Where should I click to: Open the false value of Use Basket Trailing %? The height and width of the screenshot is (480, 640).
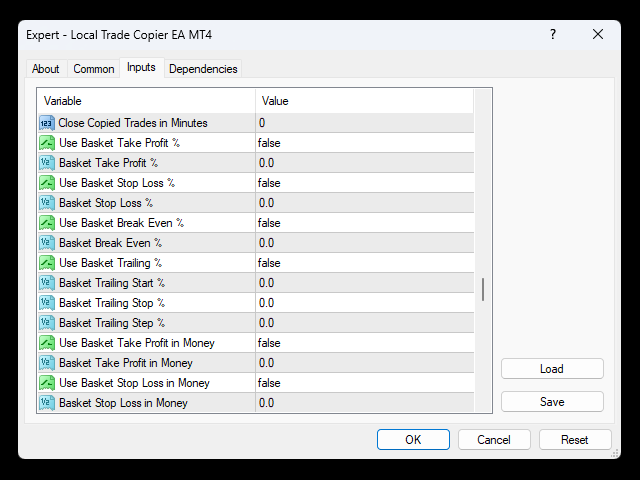pyautogui.click(x=365, y=263)
